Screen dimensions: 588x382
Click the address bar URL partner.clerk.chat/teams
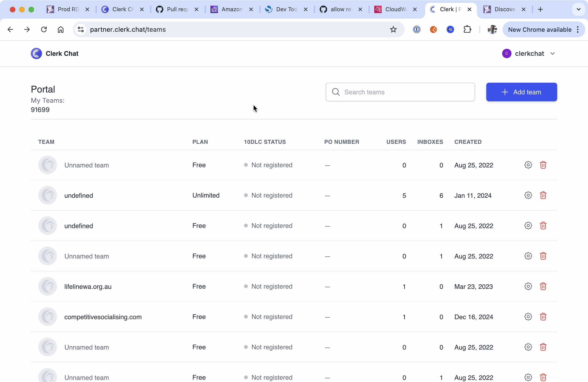coord(128,30)
